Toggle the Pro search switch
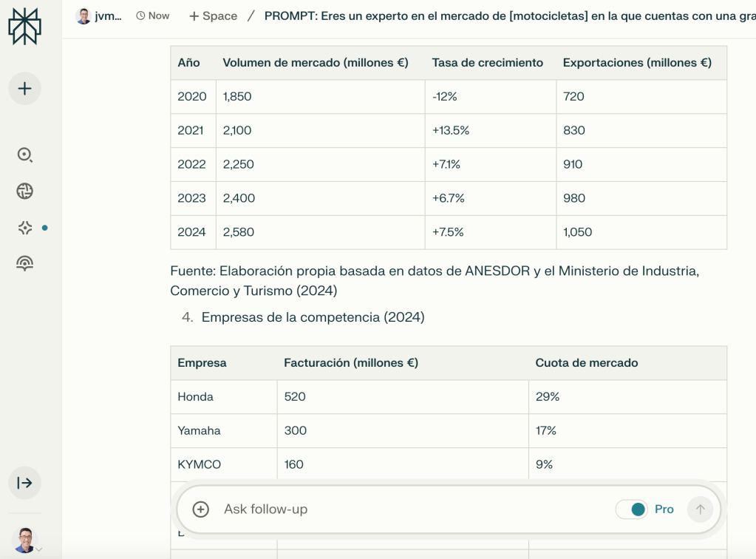 (x=632, y=509)
